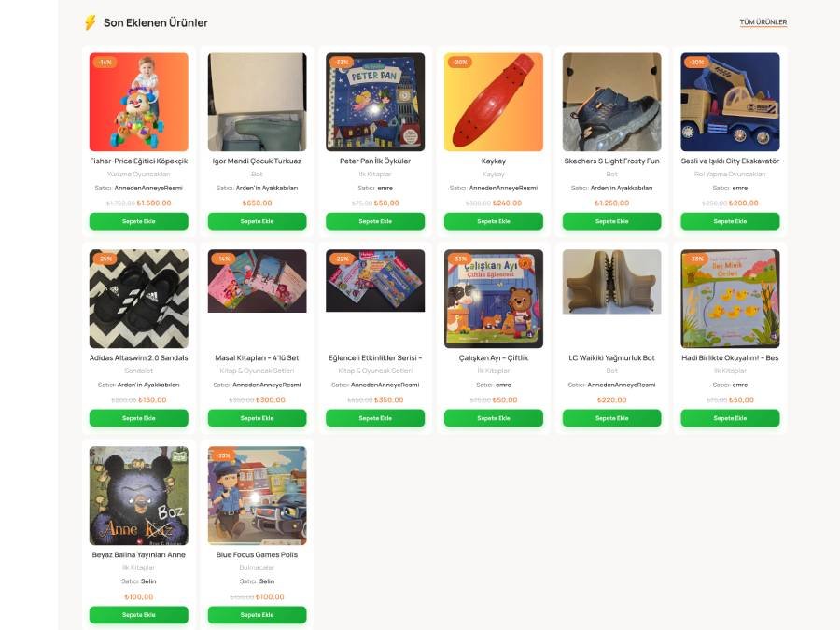Add Eğlenceli Etkinlikler Serisi to cart
Screen dimensions: 840x630
pos(375,418)
